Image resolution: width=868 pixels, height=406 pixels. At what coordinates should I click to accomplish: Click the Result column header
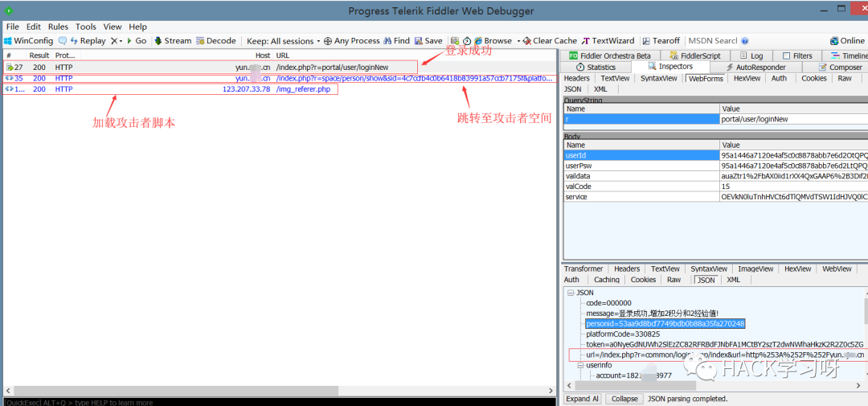pos(39,56)
